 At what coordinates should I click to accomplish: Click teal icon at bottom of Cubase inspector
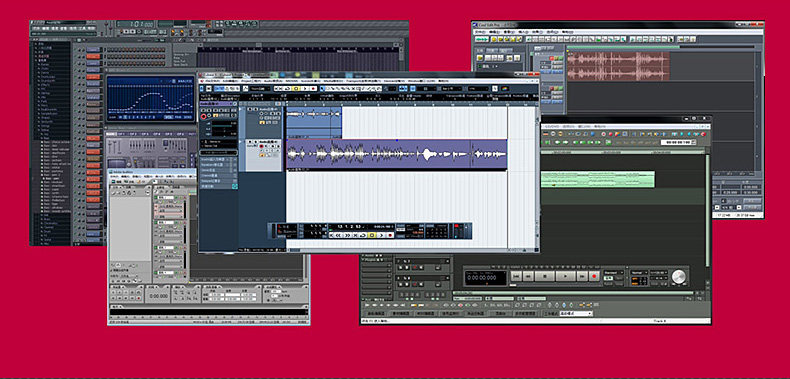coord(235,186)
